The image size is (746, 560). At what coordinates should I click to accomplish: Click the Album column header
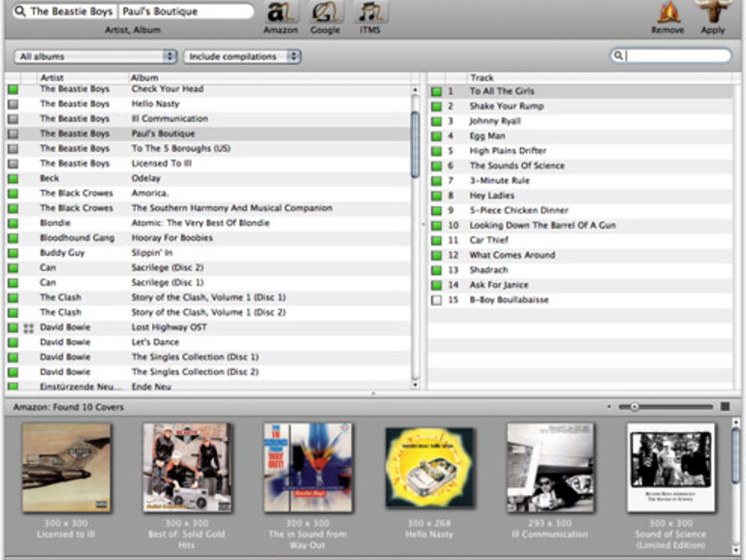click(x=269, y=77)
